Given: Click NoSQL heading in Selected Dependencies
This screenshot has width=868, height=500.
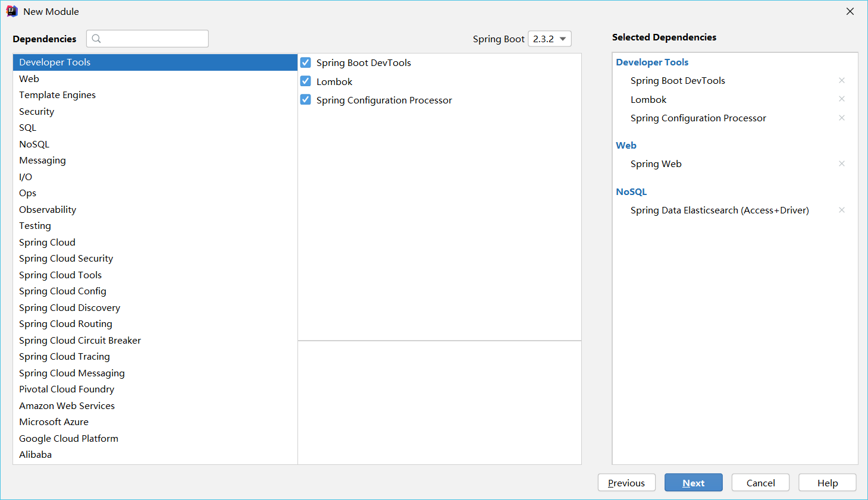Looking at the screenshot, I should click(x=631, y=191).
